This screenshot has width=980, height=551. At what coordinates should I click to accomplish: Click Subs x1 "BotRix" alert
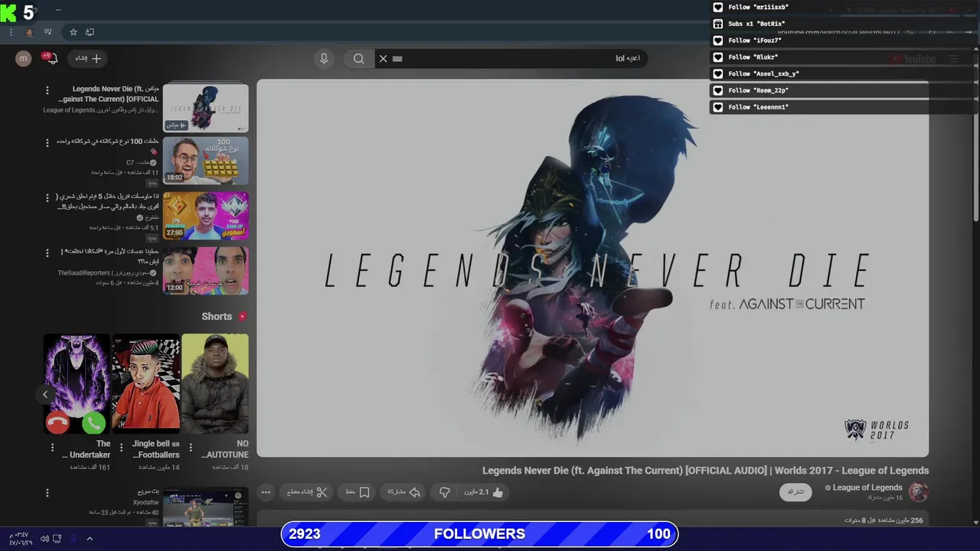(x=844, y=24)
